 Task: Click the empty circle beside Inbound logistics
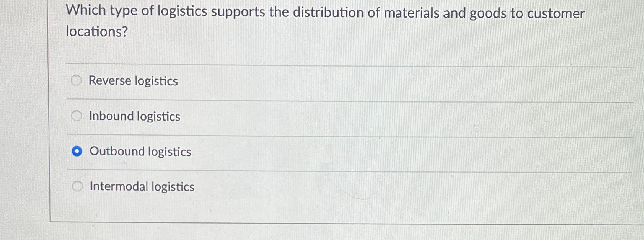click(x=77, y=116)
